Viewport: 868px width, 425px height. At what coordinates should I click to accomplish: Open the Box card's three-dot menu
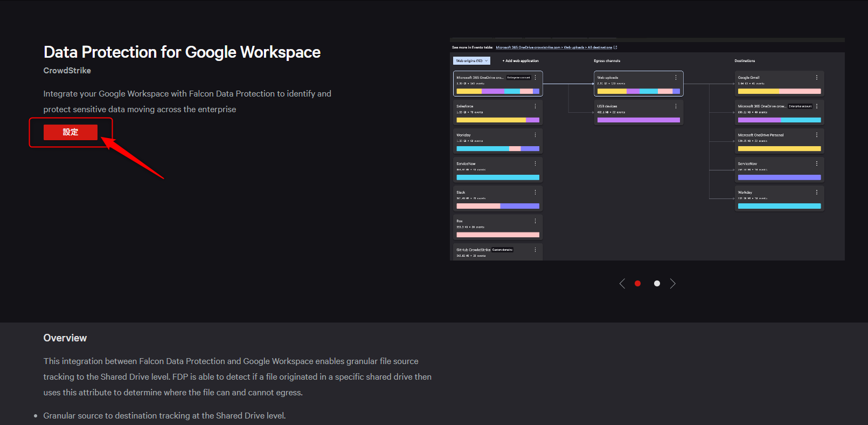pos(535,221)
